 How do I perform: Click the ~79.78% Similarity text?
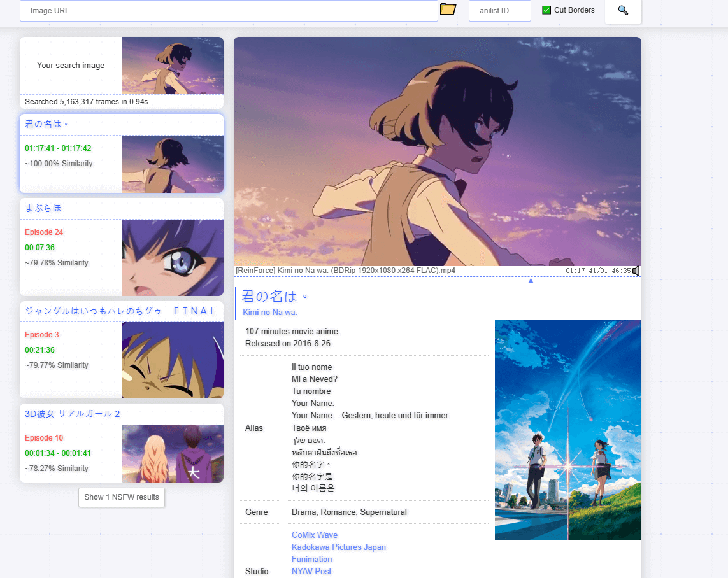click(57, 262)
